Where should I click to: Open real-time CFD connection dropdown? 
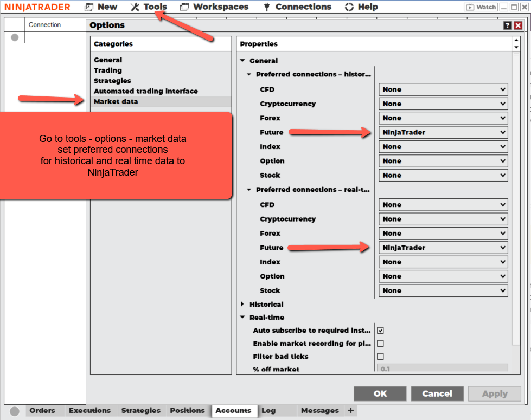point(443,205)
